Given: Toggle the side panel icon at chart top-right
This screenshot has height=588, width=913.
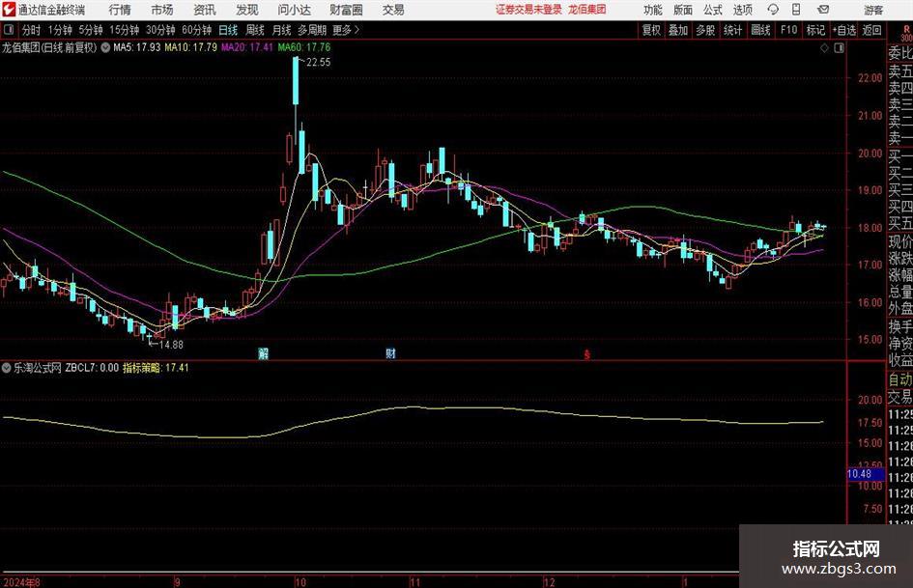Looking at the screenshot, I should tap(839, 48).
